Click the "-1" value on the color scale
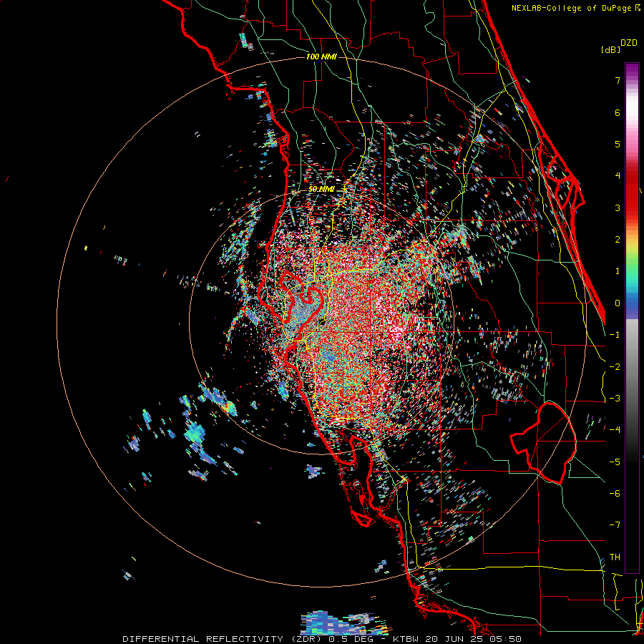644x644 pixels. (x=615, y=335)
